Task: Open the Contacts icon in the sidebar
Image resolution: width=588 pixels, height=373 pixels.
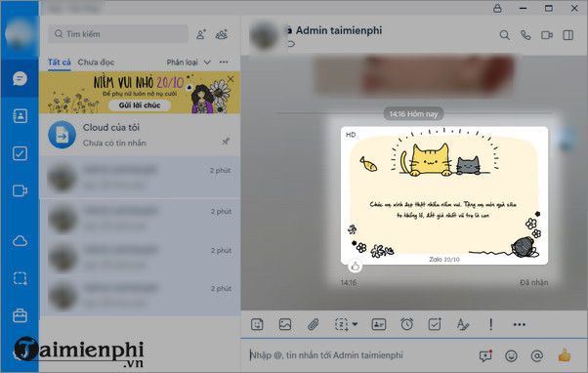Action: coord(20,116)
